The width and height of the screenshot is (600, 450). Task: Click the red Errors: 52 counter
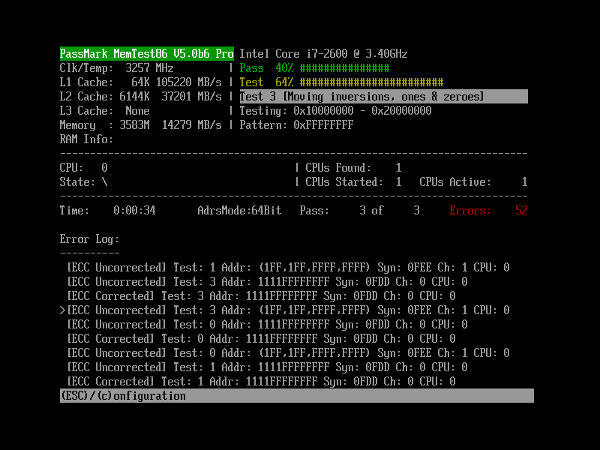tap(489, 211)
